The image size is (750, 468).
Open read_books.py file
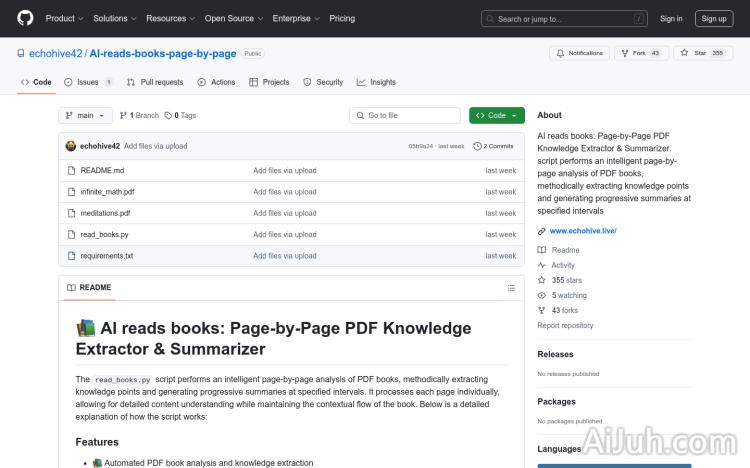[x=104, y=234]
